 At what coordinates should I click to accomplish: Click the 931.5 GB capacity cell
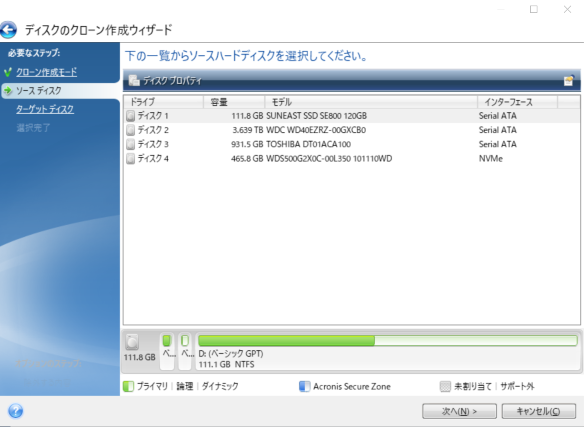(247, 144)
